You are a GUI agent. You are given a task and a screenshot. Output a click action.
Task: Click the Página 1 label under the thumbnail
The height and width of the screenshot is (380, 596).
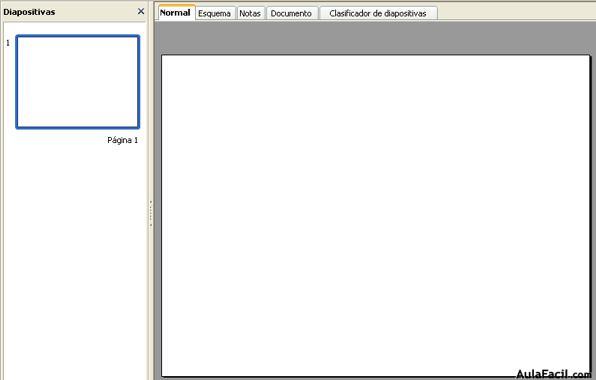[122, 140]
